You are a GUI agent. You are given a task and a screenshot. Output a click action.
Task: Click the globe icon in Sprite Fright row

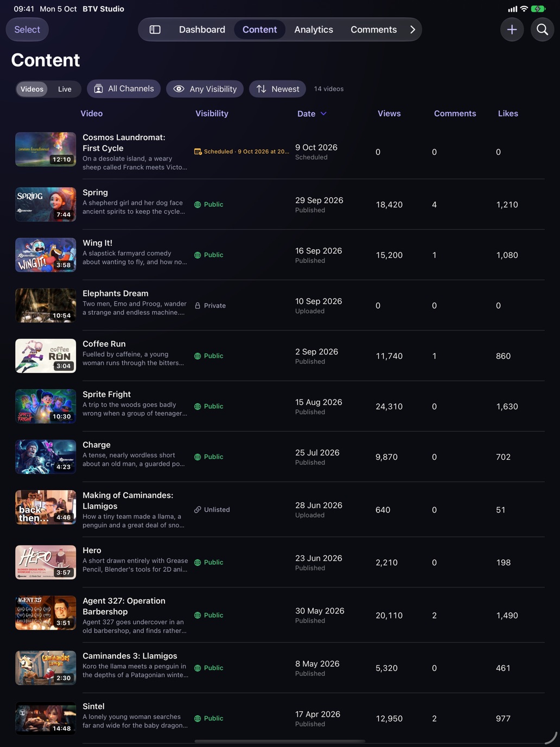tap(198, 407)
